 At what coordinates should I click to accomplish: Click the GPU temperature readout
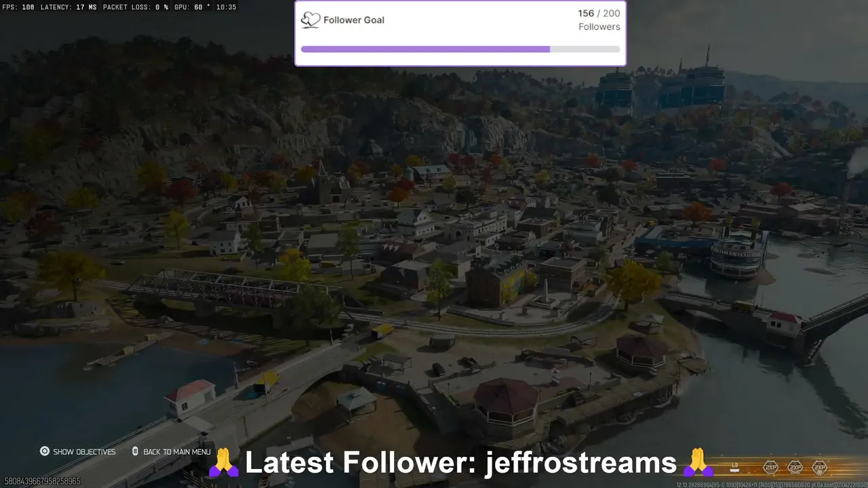[x=194, y=7]
